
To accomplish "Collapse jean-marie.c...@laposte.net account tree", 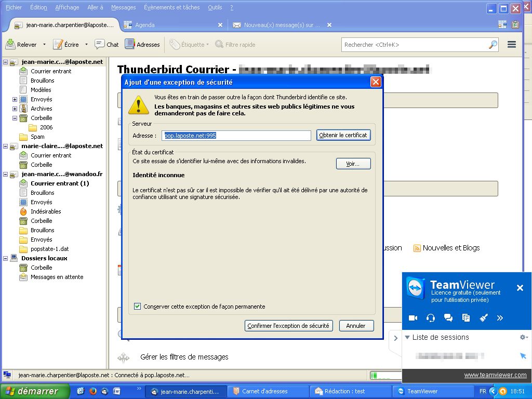I will (x=5, y=62).
